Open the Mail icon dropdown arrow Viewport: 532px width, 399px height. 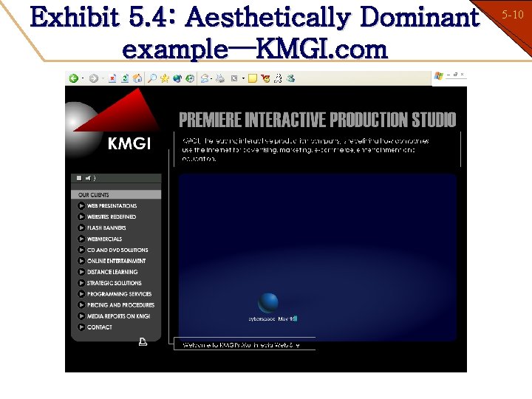211,79
